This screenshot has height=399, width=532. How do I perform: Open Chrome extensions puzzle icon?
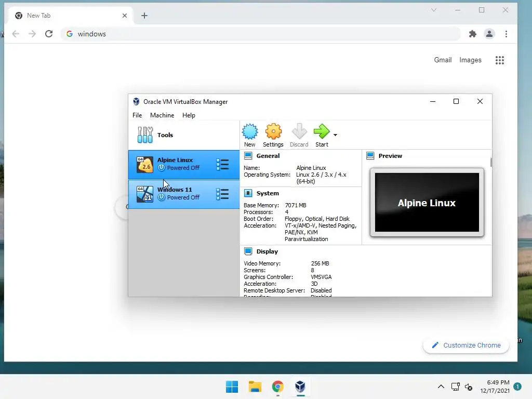tap(472, 34)
